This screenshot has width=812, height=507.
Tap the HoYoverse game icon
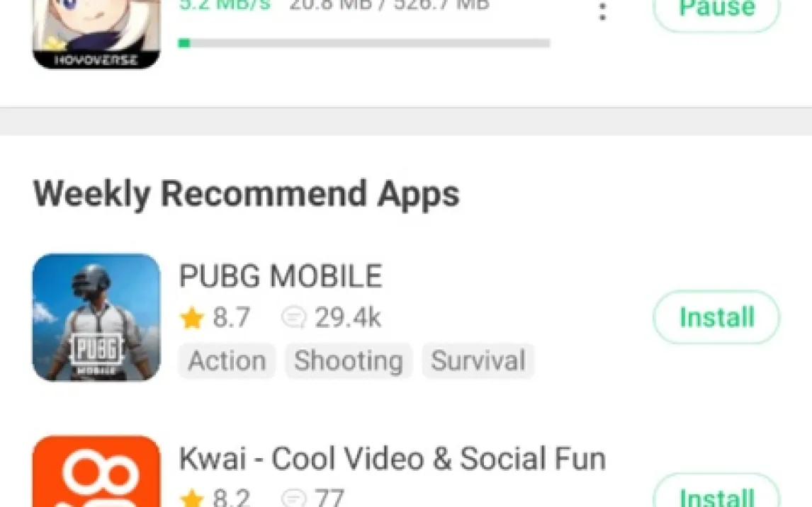(x=96, y=34)
